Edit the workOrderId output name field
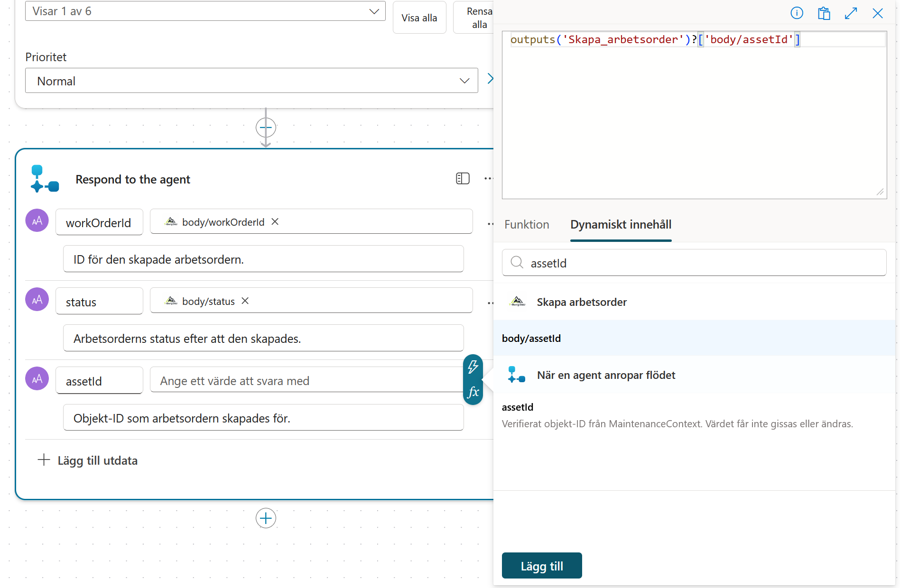The image size is (900, 588). (x=99, y=222)
